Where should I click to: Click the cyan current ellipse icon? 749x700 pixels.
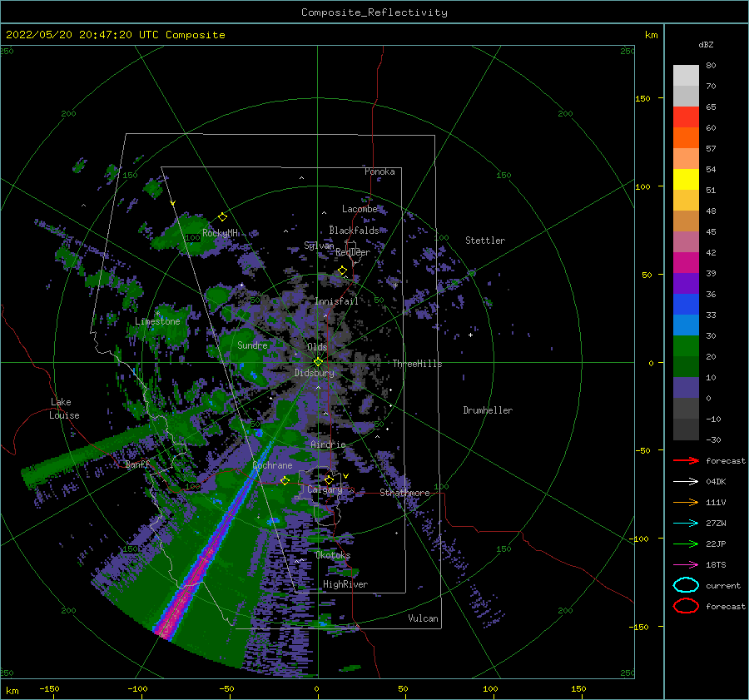[x=686, y=585]
